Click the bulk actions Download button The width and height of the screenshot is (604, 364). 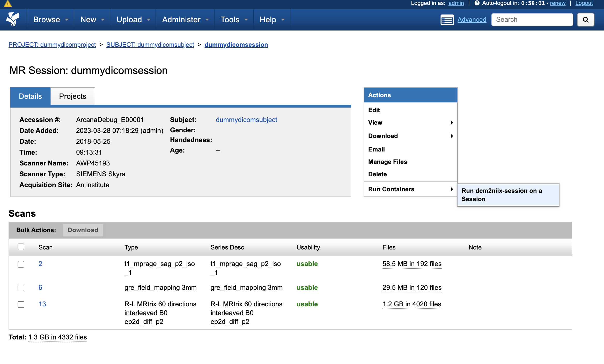[83, 230]
